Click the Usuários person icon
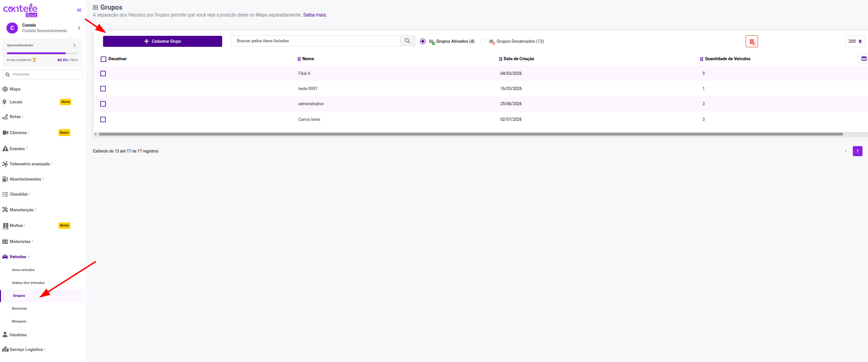 [x=5, y=335]
